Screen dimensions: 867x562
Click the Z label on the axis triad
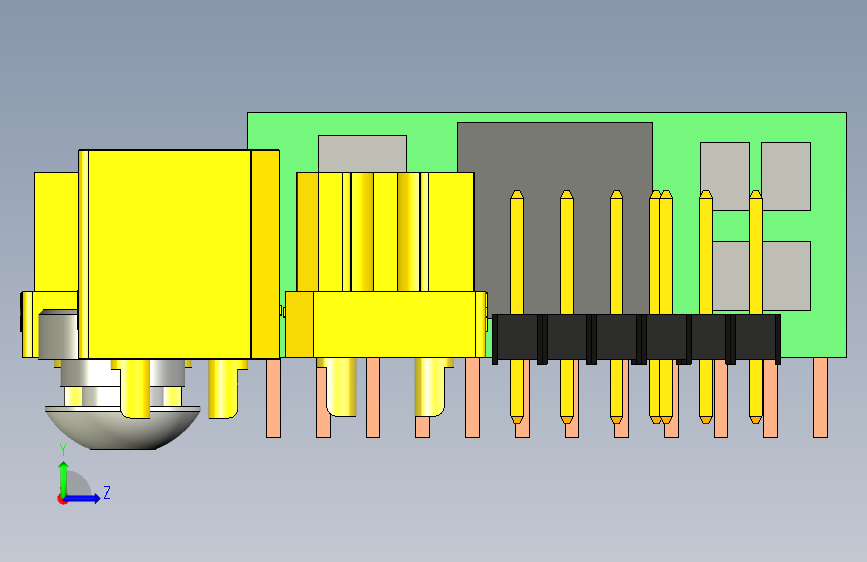(107, 492)
